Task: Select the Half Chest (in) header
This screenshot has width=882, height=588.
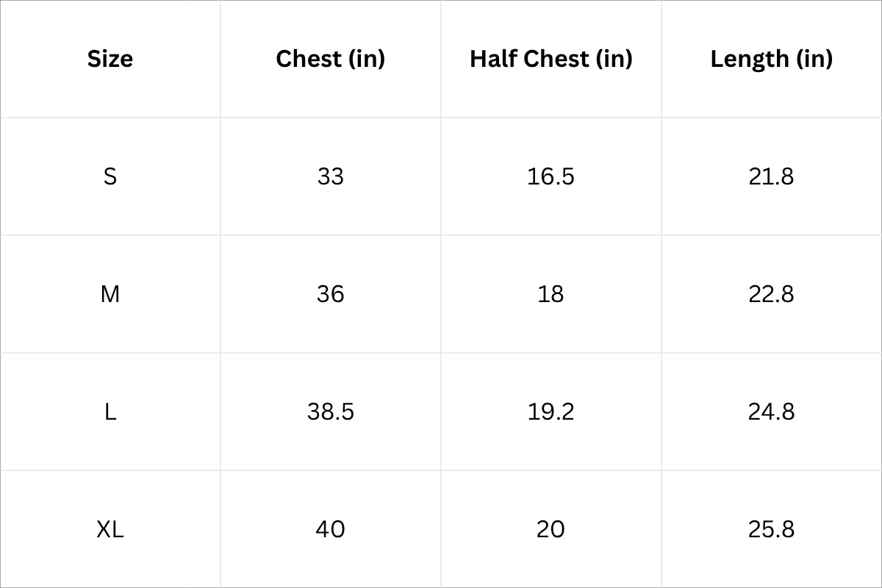Action: (x=551, y=59)
